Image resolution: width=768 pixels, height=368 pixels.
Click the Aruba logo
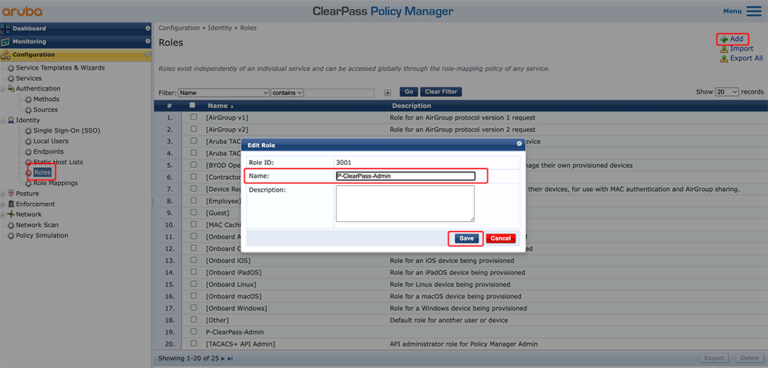coord(23,11)
